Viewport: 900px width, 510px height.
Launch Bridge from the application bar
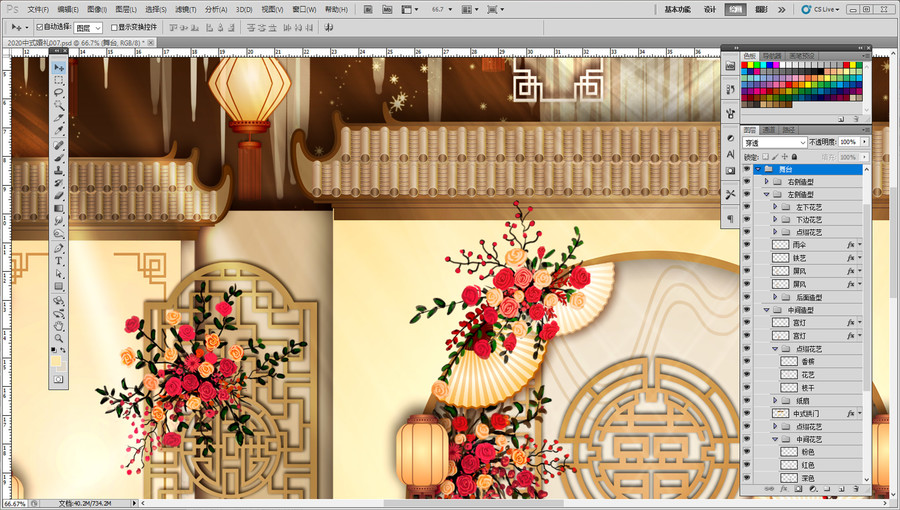point(368,10)
